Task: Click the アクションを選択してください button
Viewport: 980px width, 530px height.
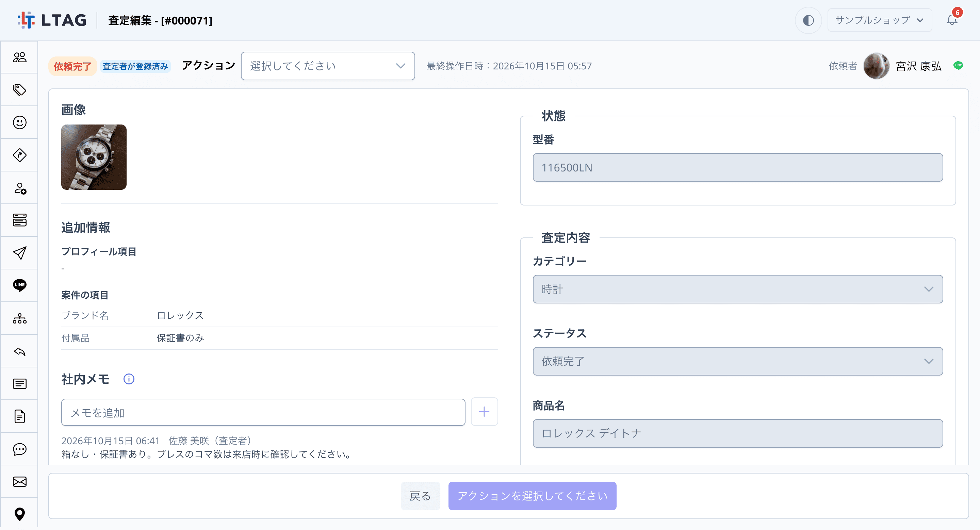Action: (x=532, y=496)
